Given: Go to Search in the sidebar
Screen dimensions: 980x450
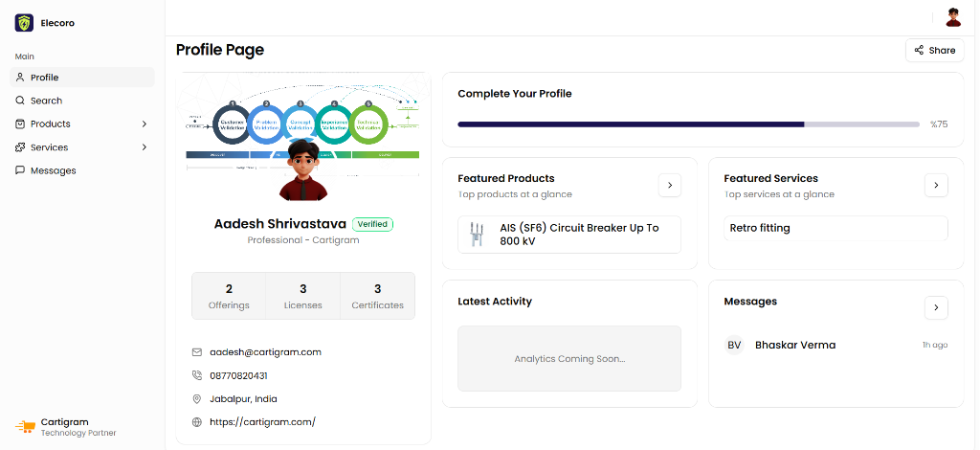Looking at the screenshot, I should tap(46, 101).
